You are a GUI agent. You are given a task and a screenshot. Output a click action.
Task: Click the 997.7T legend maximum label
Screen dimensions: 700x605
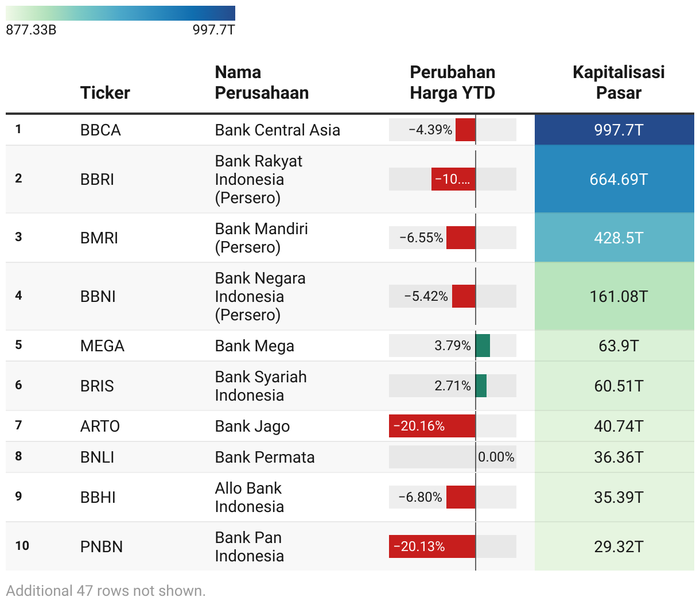(214, 30)
